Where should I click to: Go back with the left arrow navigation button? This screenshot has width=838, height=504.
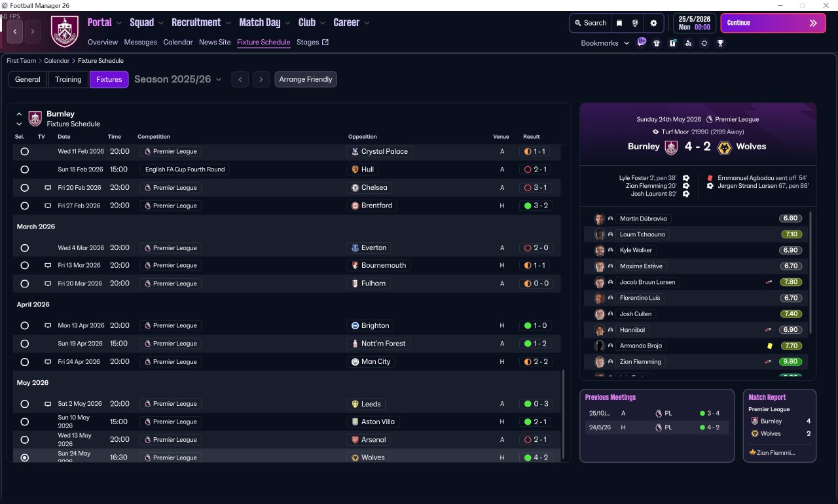(x=15, y=31)
